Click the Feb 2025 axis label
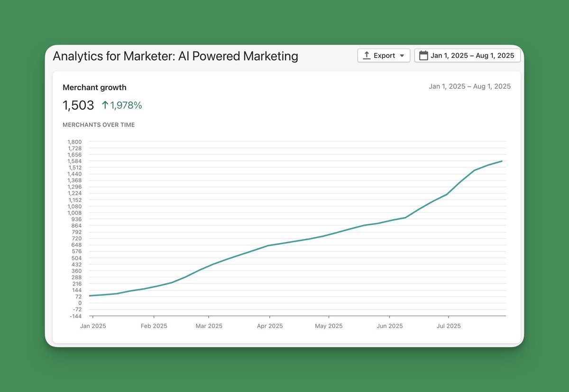The width and height of the screenshot is (569, 392). coord(154,326)
